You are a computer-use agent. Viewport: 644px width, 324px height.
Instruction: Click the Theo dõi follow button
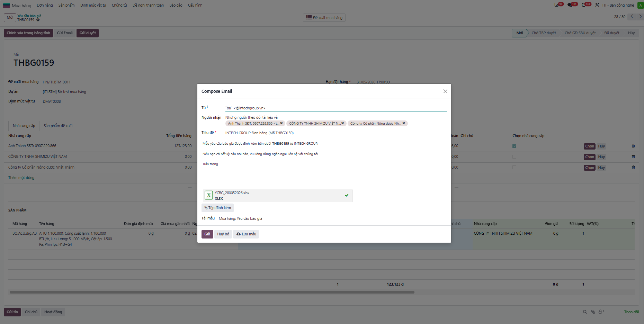coord(631,312)
